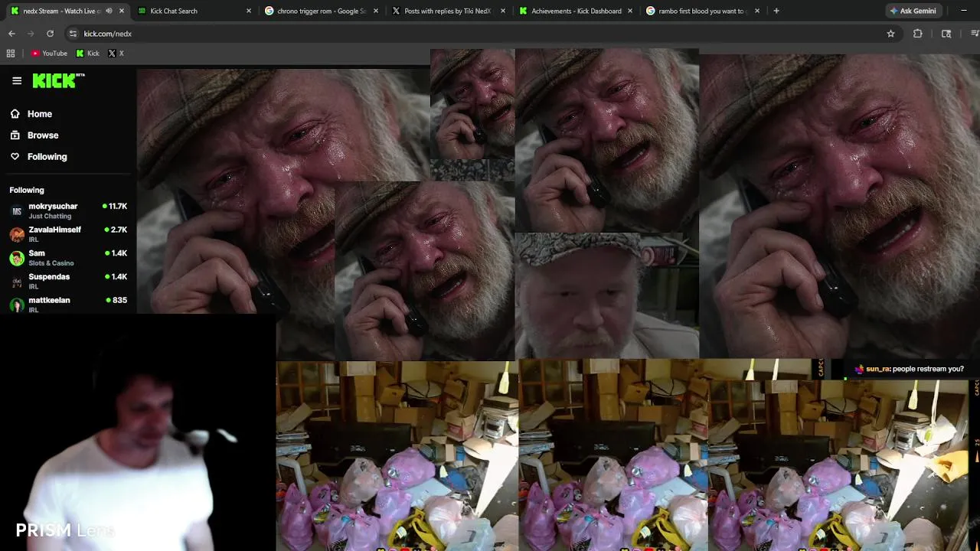Open the Kick bookmark in bookmarks bar
This screenshot has height=551, width=980.
pos(87,54)
